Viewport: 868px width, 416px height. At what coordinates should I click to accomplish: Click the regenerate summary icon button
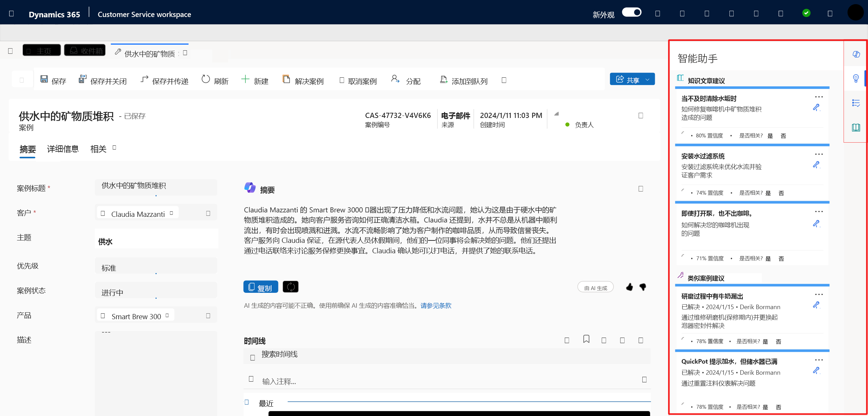coord(291,287)
